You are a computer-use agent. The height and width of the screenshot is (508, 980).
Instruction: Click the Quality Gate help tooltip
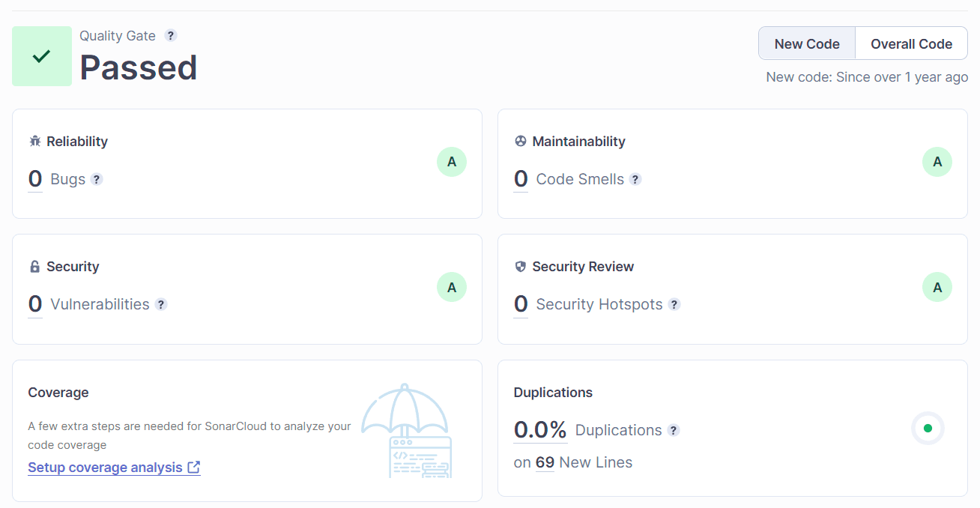(x=170, y=35)
